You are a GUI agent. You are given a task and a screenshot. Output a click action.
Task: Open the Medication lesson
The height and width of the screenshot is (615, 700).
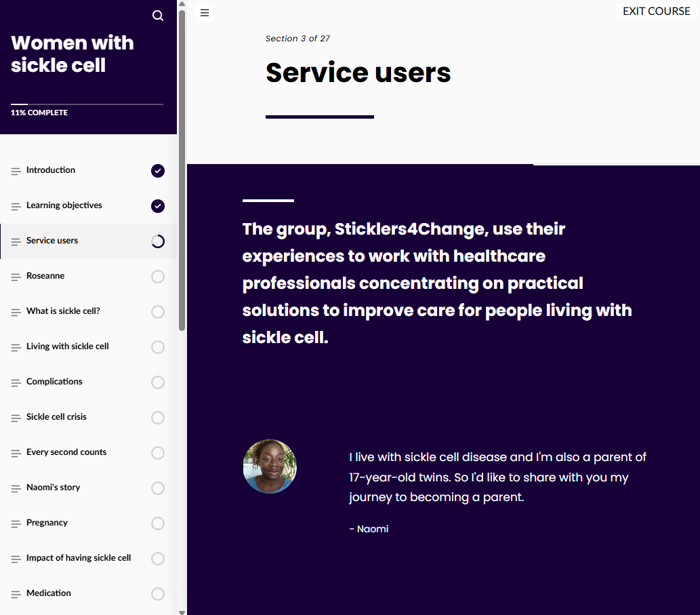[88, 594]
